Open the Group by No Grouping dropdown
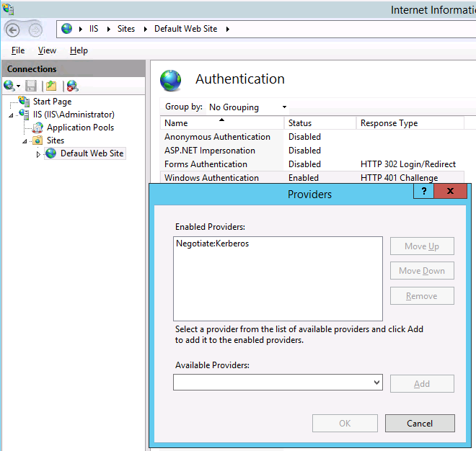476x451 pixels. point(247,107)
